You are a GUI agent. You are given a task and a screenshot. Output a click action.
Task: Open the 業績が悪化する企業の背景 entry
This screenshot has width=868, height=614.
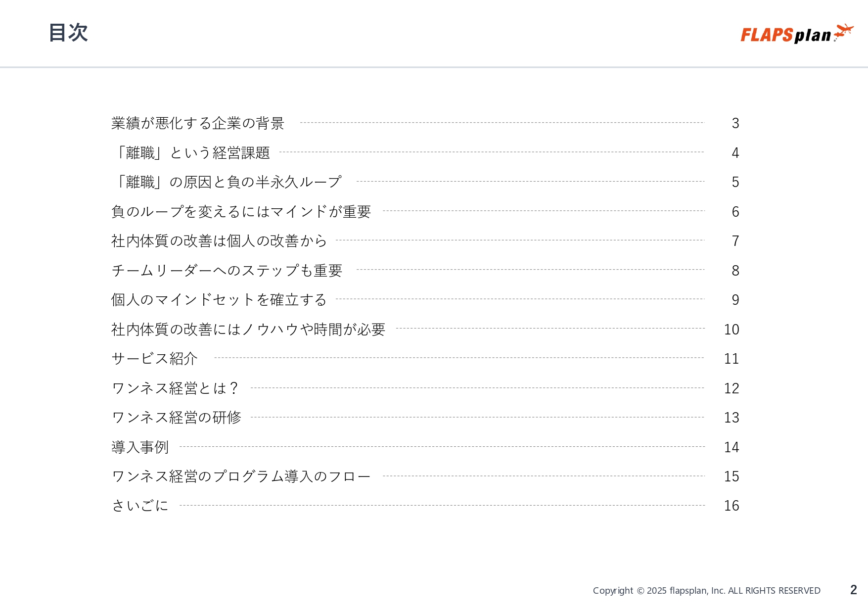click(x=198, y=123)
